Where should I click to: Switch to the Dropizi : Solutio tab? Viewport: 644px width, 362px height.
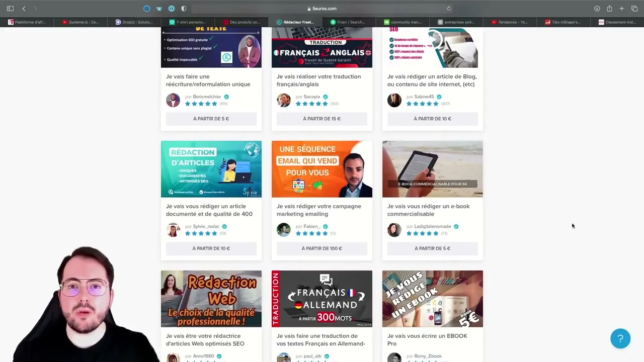pyautogui.click(x=134, y=22)
